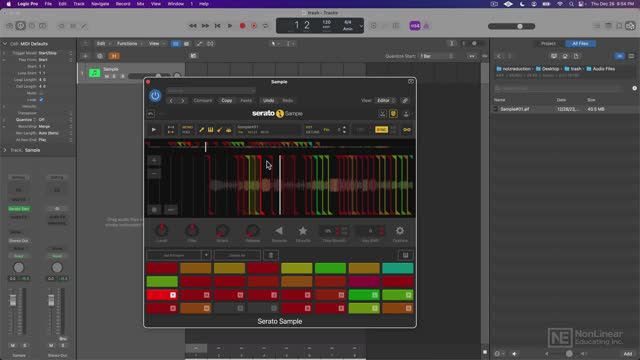Click the magenta pad in the second row

click(x=364, y=281)
